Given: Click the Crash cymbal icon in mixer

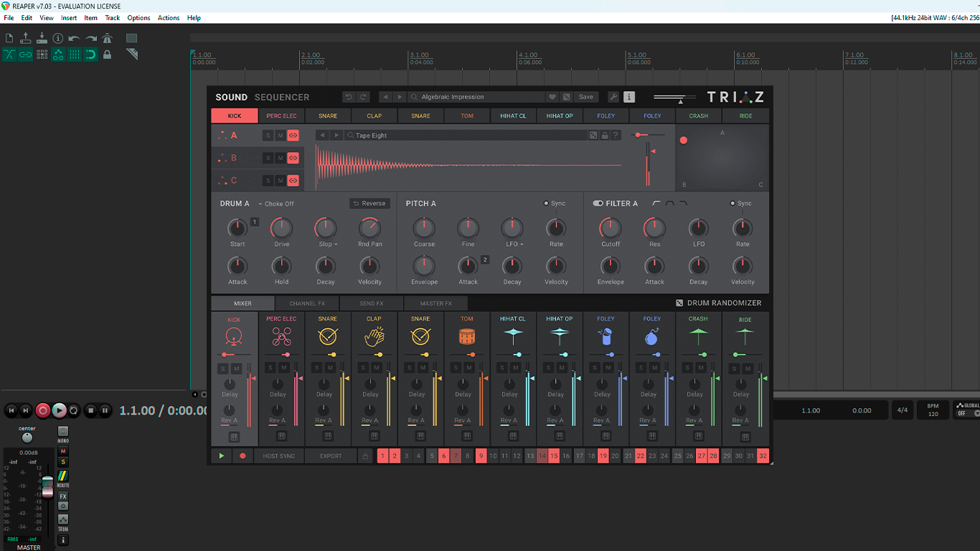Looking at the screenshot, I should [698, 335].
